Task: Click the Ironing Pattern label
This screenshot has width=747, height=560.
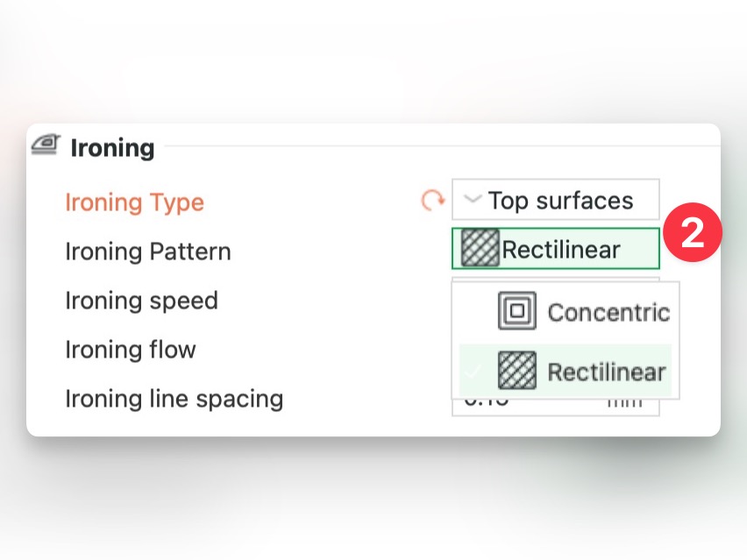Action: click(148, 252)
